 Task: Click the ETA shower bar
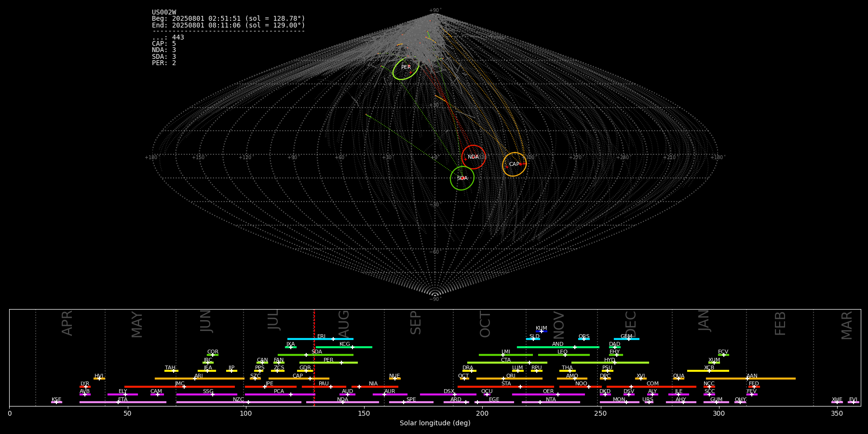[x=123, y=402]
